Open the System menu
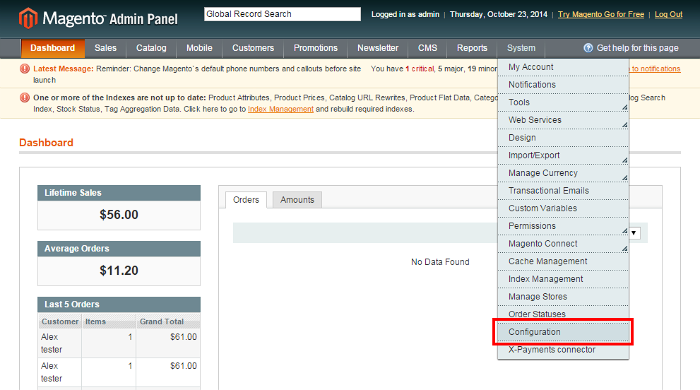 tap(521, 48)
